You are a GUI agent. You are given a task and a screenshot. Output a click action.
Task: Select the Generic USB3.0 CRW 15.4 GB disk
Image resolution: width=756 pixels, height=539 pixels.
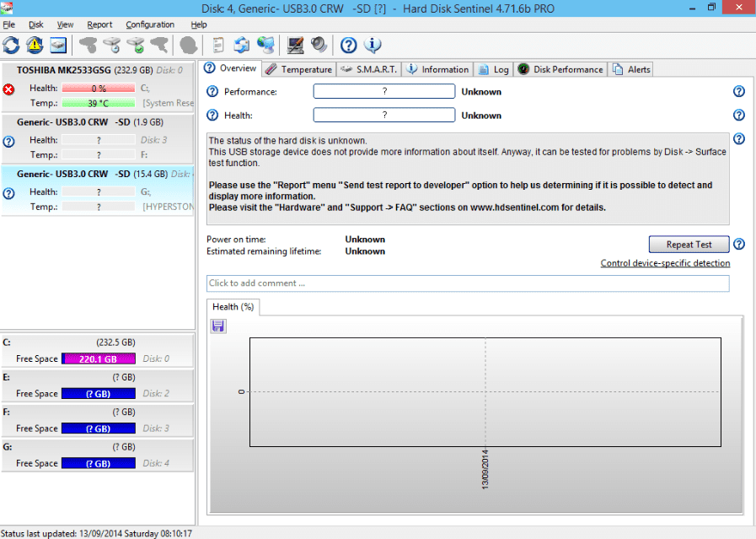[x=98, y=190]
